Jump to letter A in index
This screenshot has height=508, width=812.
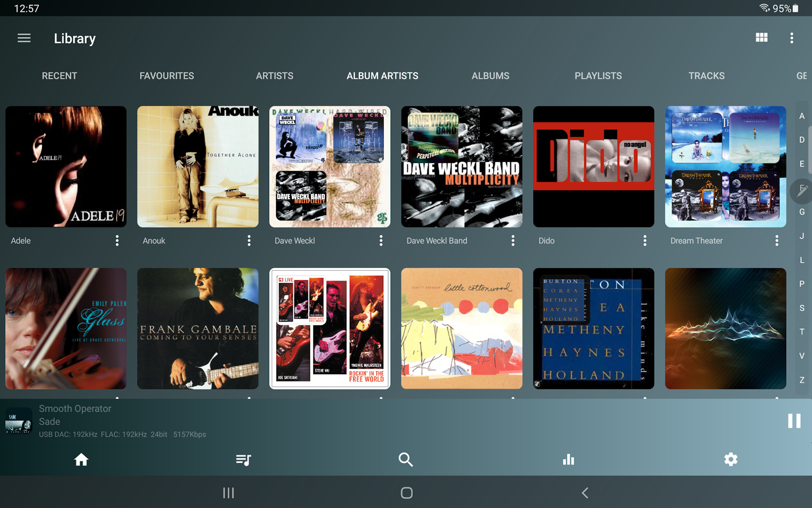point(802,116)
